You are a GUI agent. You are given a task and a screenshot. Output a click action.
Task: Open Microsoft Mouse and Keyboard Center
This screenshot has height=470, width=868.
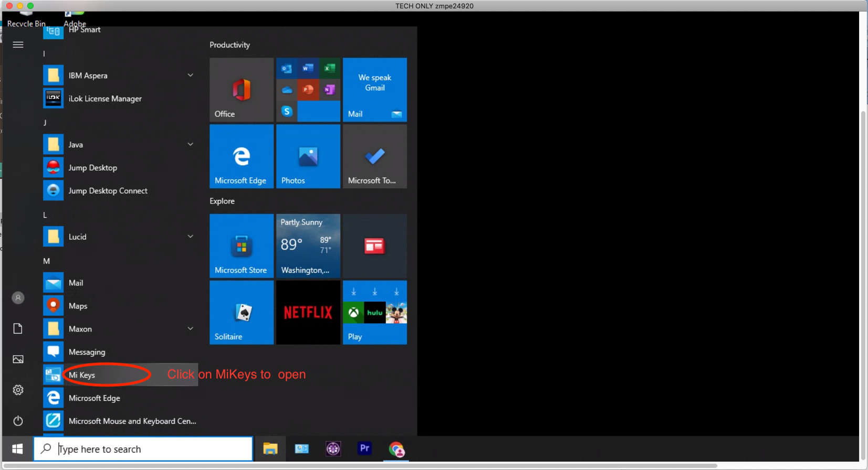[120, 421]
